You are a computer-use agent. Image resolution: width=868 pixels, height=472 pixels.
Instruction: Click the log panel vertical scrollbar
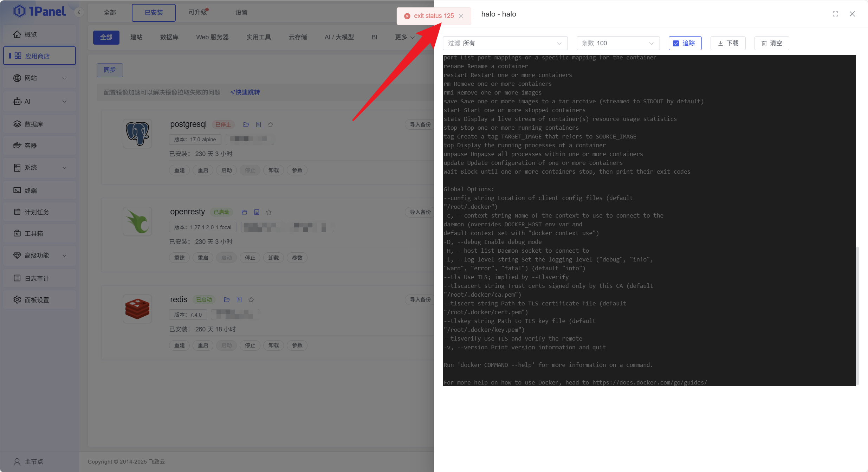[x=858, y=316]
